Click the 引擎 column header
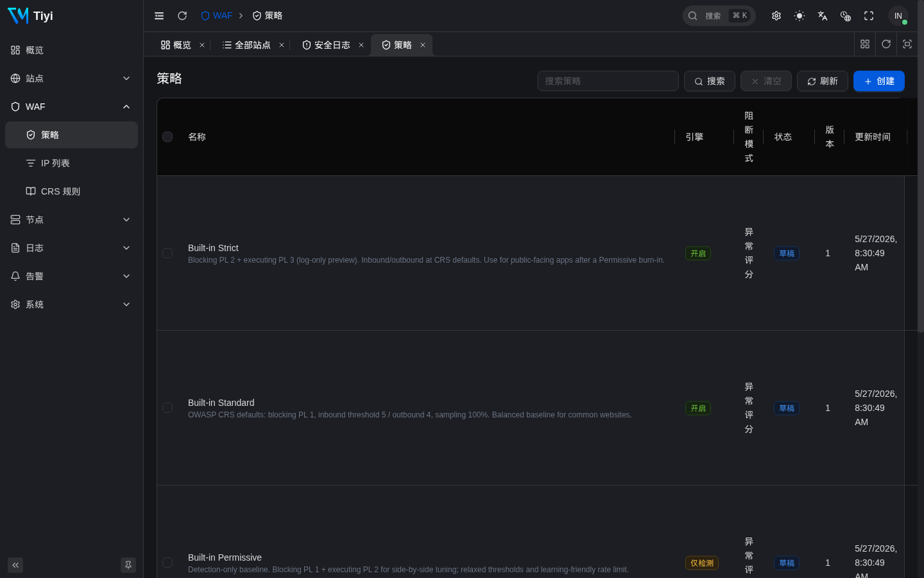The height and width of the screenshot is (578, 924). (694, 137)
